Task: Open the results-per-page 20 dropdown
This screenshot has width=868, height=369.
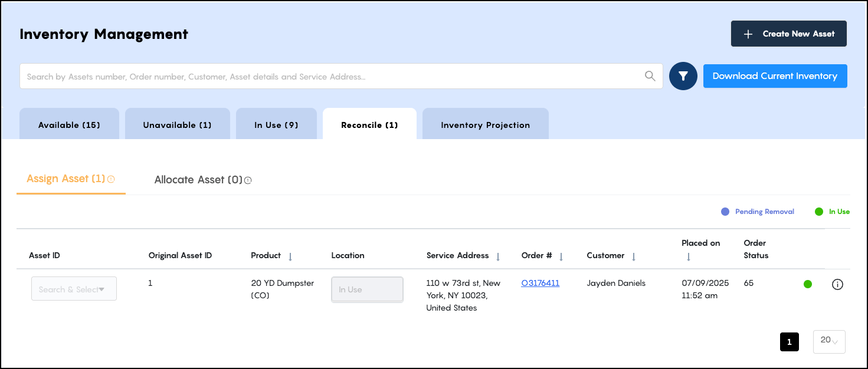Action: [x=828, y=342]
